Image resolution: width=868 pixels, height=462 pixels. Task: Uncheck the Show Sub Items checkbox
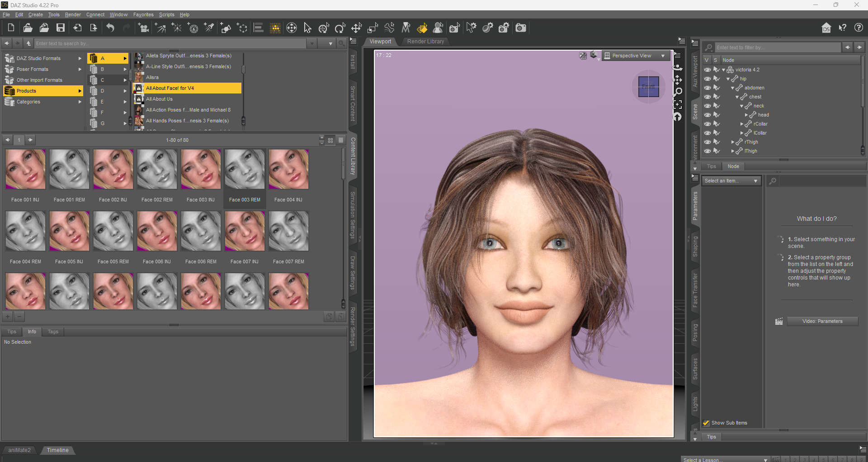[706, 423]
